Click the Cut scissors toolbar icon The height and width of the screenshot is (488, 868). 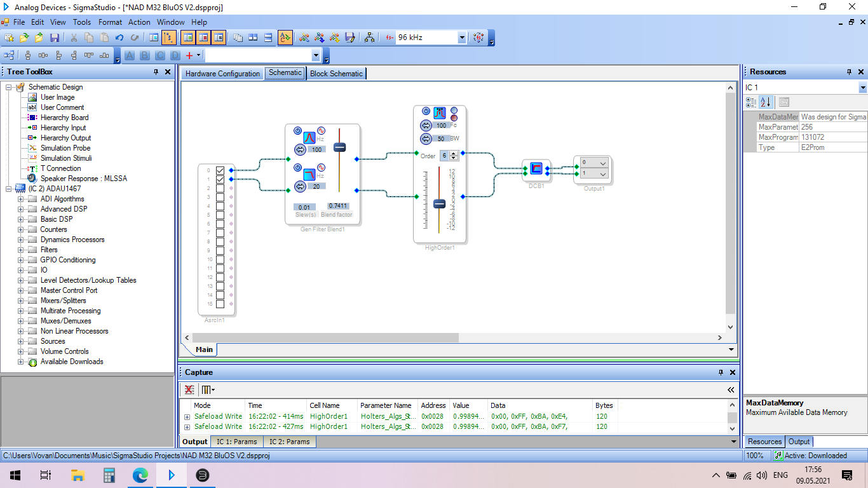click(74, 37)
